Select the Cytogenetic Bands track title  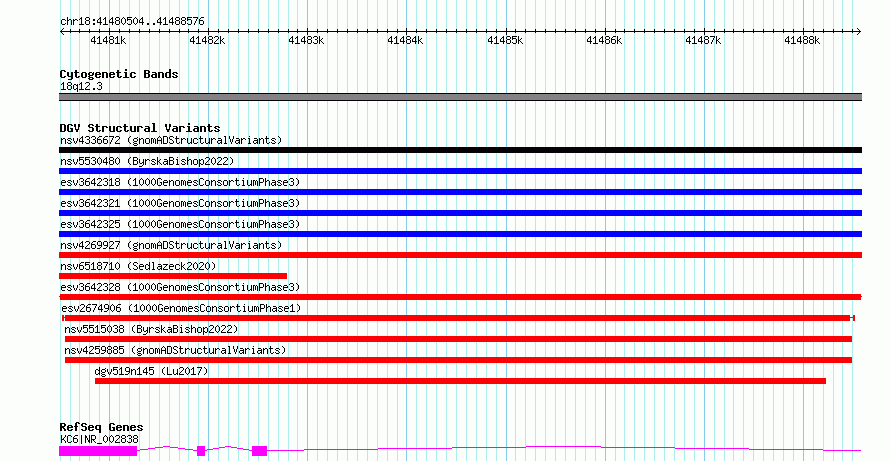coord(119,74)
